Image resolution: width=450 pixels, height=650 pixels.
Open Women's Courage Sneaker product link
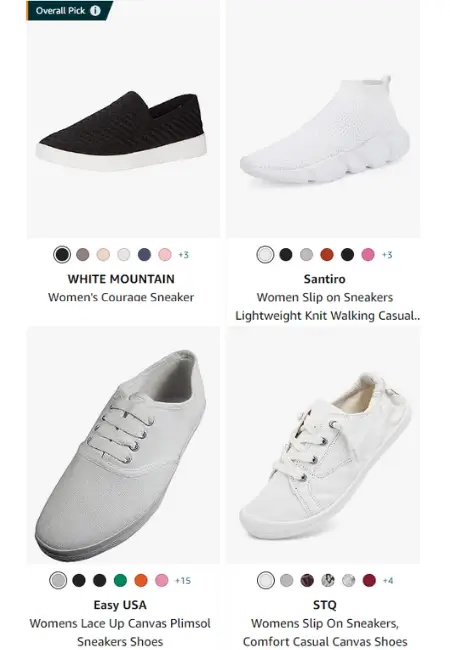[x=121, y=297]
